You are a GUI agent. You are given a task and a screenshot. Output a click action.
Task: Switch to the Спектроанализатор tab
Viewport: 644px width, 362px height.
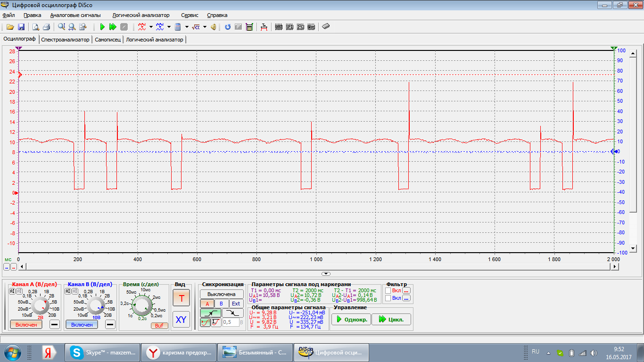click(x=65, y=40)
